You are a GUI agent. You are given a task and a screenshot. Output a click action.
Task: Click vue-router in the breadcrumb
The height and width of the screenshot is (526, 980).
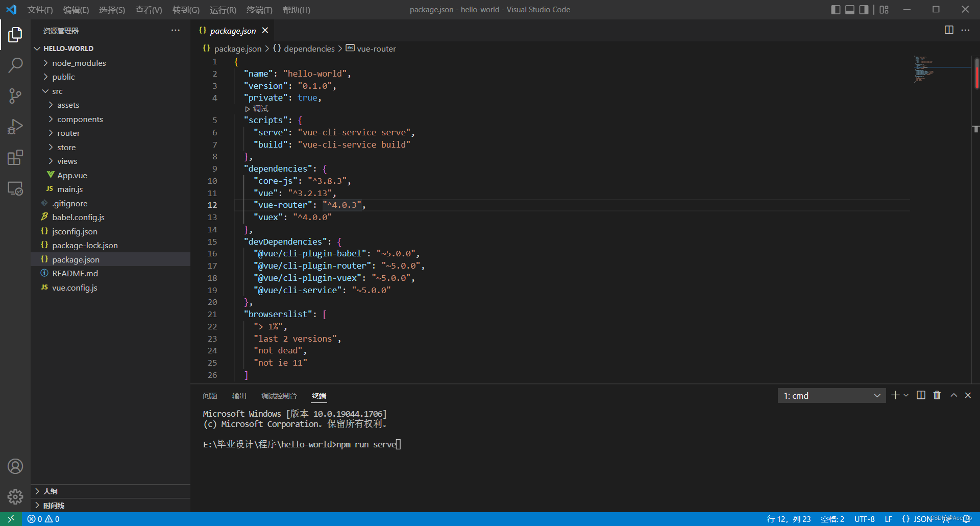point(376,49)
